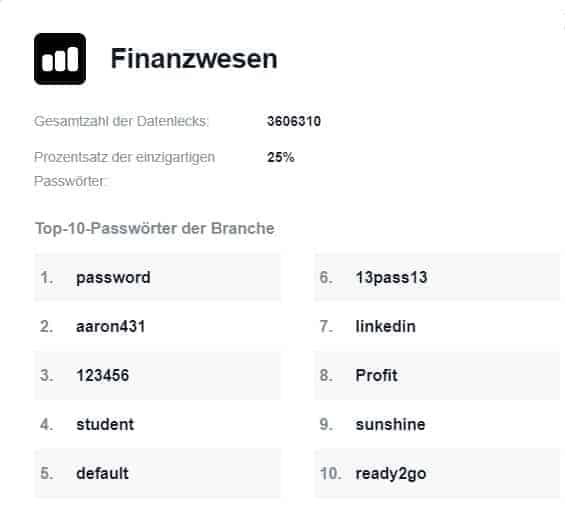Select the Profit password row

coord(437,376)
